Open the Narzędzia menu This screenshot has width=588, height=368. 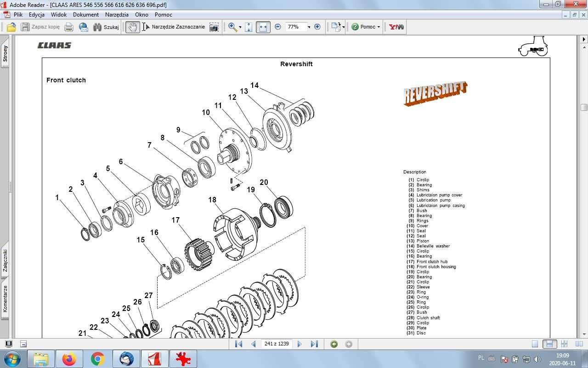[x=117, y=14]
